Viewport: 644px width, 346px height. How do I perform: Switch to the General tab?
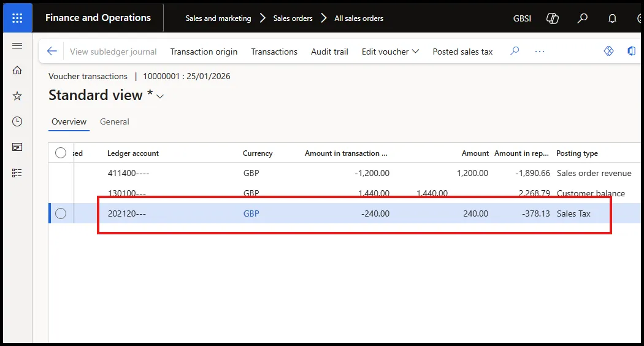tap(115, 121)
